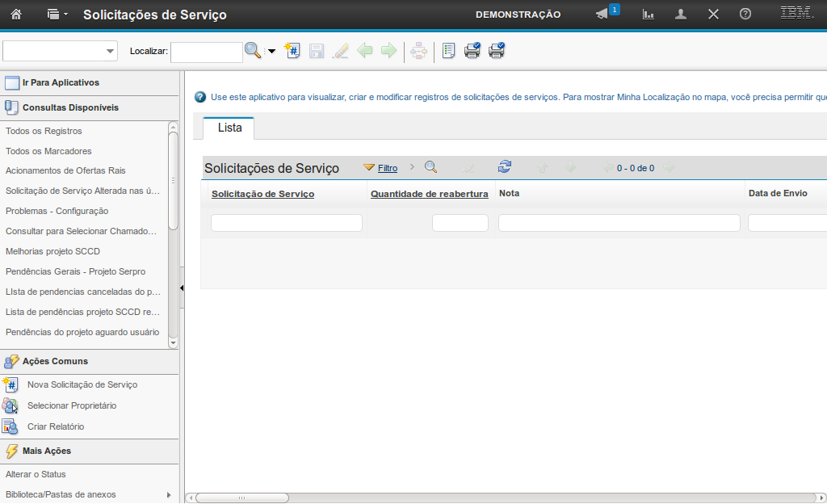Click the help question mark icon

point(745,15)
